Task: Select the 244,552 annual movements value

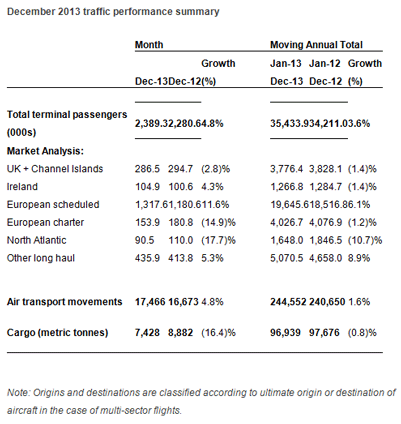Action: pyautogui.click(x=288, y=302)
